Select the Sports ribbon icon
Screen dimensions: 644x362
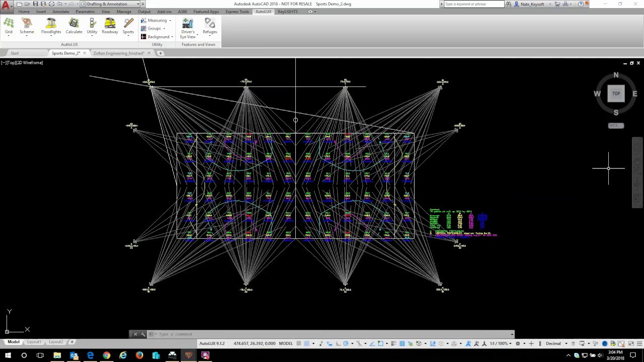coord(128,26)
